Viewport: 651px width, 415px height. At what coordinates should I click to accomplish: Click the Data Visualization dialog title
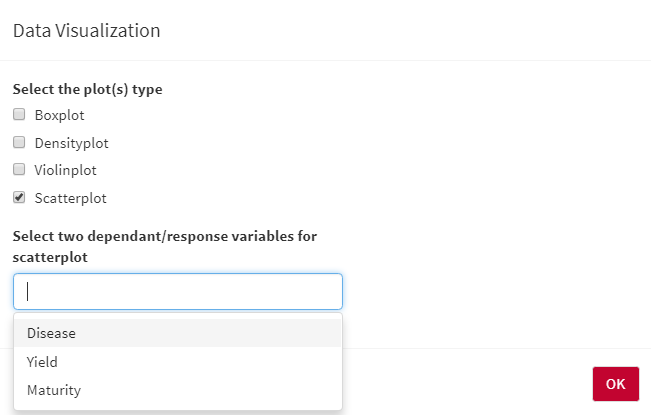86,31
